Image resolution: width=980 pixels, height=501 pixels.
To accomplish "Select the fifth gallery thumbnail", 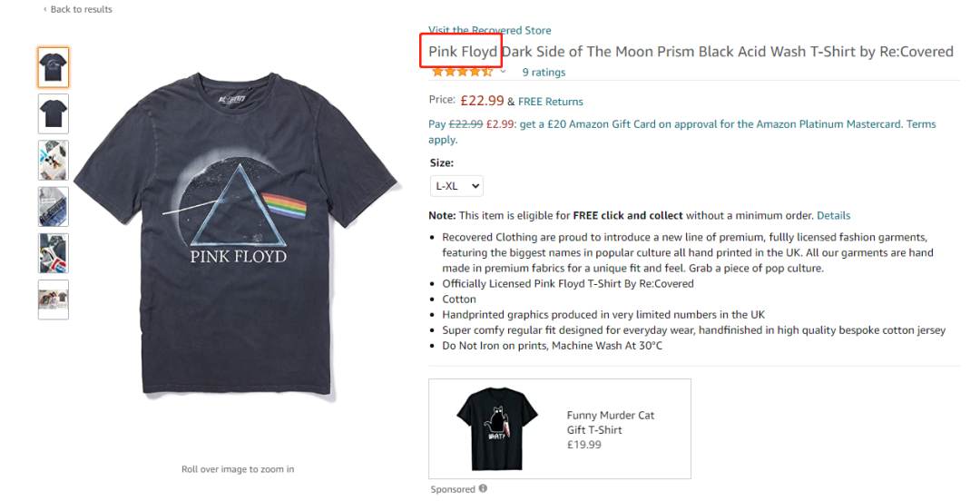I will 54,253.
